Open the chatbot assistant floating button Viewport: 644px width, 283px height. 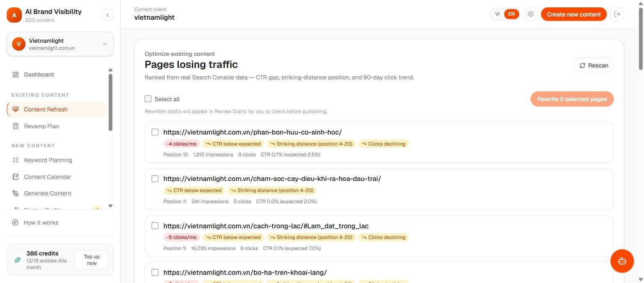pyautogui.click(x=622, y=261)
